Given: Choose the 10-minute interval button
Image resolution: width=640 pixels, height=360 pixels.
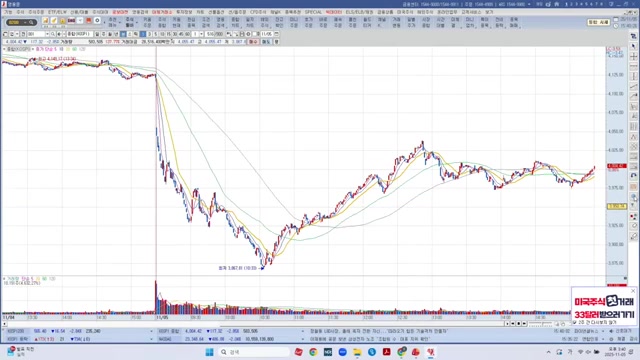Looking at the screenshot, I should 162,34.
